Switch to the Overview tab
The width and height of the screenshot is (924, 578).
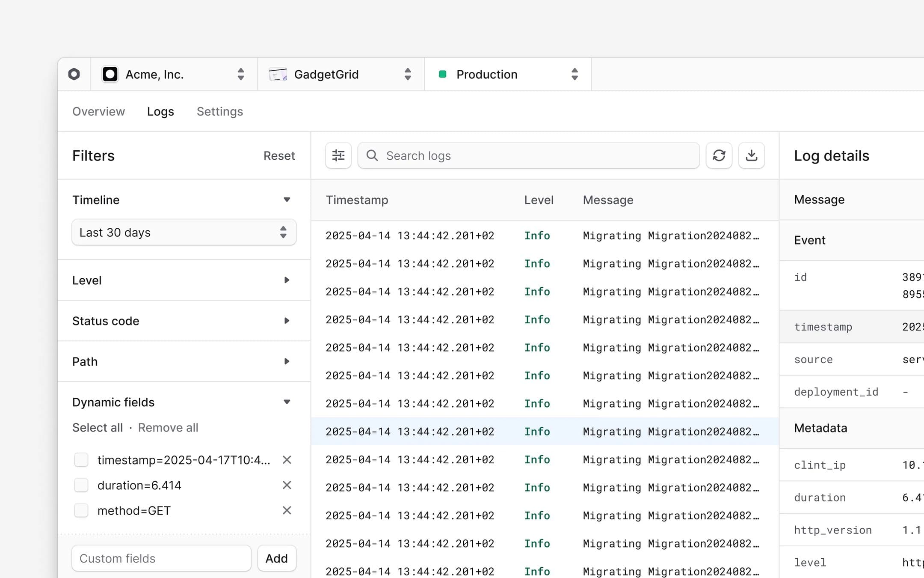tap(98, 111)
